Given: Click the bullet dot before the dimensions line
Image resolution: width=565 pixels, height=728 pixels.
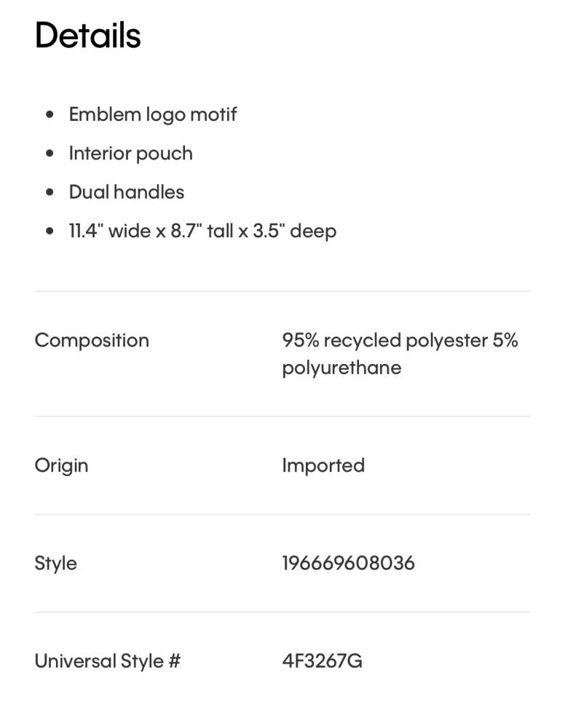Looking at the screenshot, I should [x=50, y=232].
